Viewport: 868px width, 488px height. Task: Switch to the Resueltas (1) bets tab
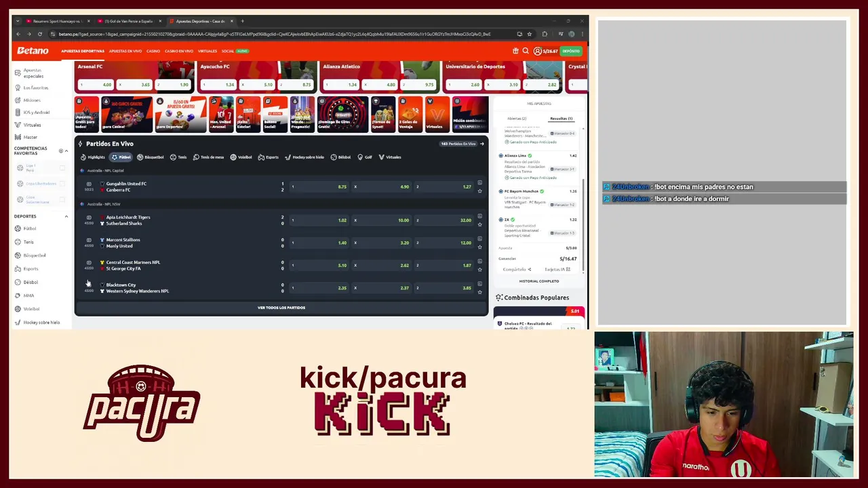[561, 119]
